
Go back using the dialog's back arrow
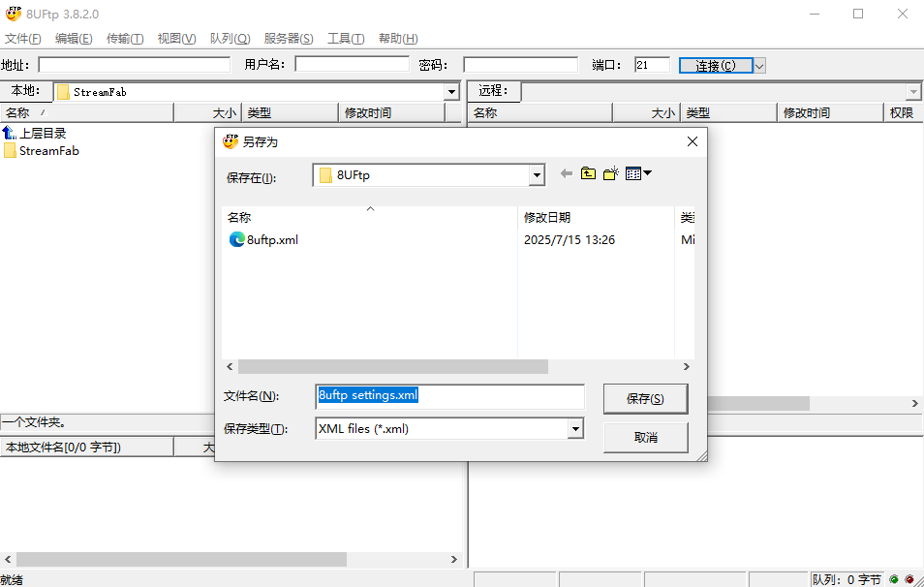[567, 173]
